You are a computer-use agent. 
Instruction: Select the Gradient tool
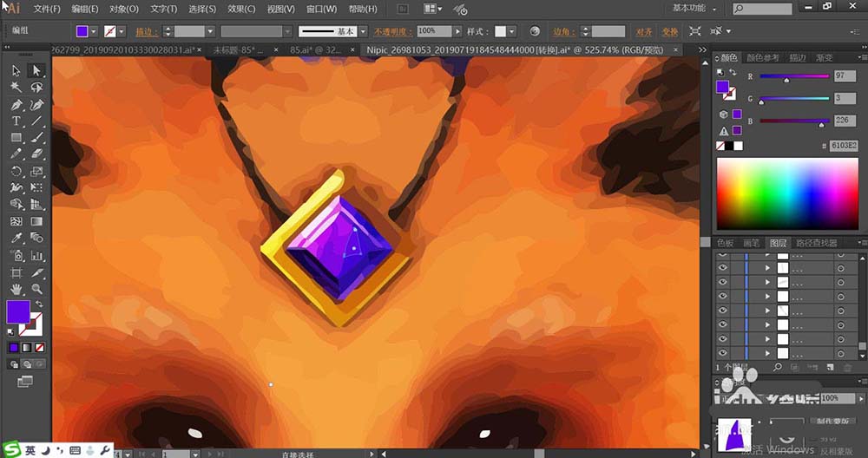[36, 222]
